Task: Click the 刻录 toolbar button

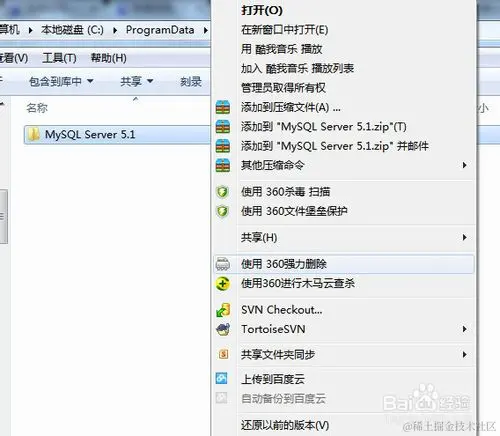Action: tap(191, 81)
